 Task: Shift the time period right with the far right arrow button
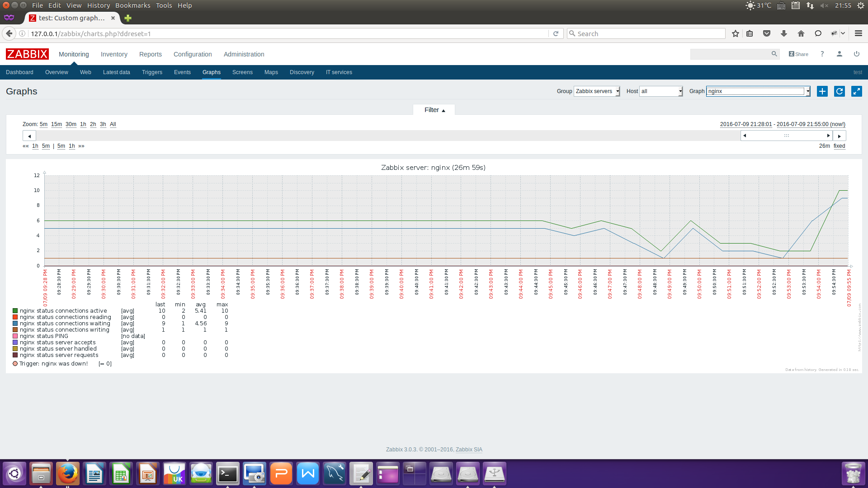(x=840, y=136)
